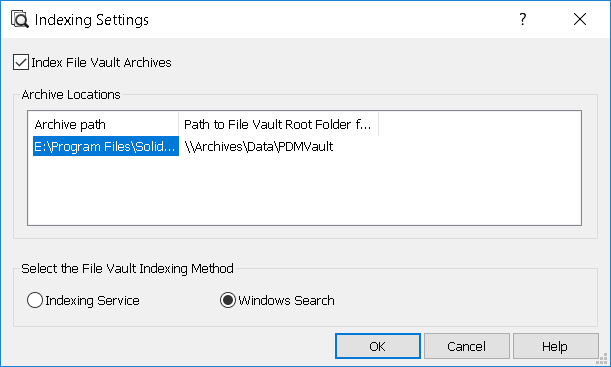Click the question mark help button
The height and width of the screenshot is (367, 611).
(x=523, y=19)
